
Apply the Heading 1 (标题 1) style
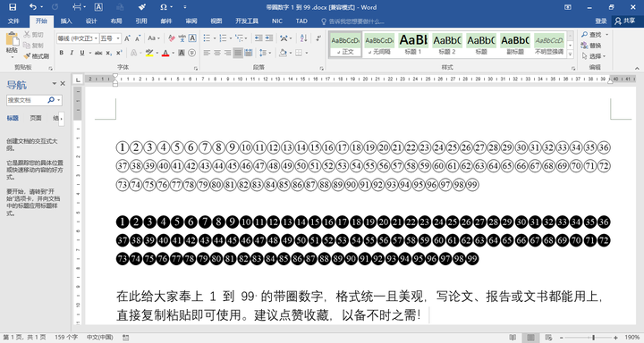tap(413, 44)
